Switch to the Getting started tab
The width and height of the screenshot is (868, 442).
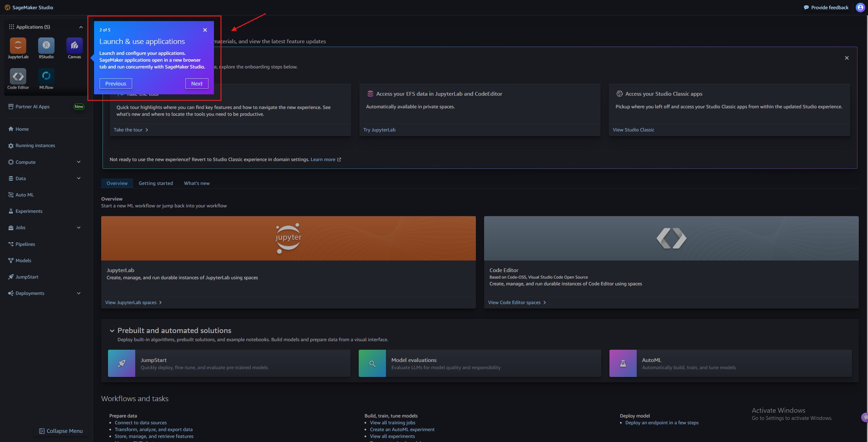click(x=156, y=183)
